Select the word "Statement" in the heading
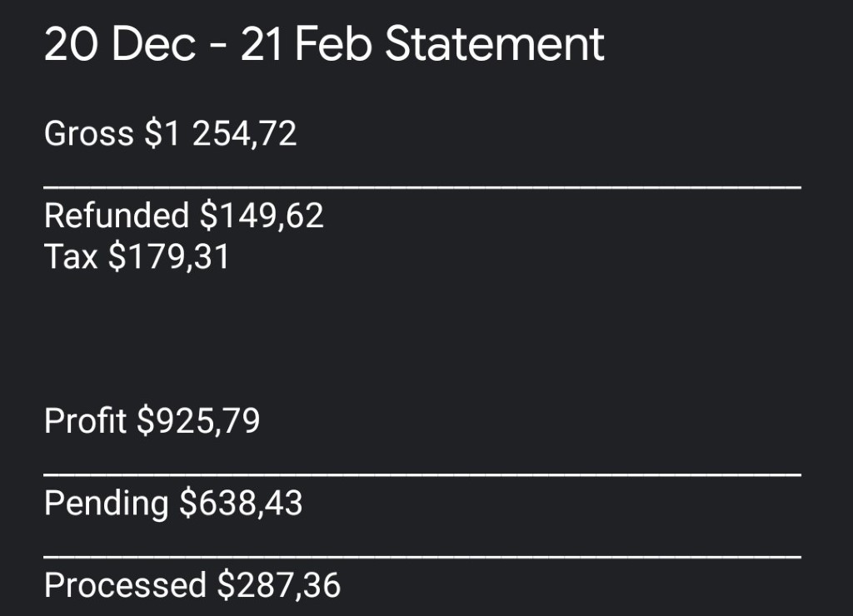 pos(495,44)
